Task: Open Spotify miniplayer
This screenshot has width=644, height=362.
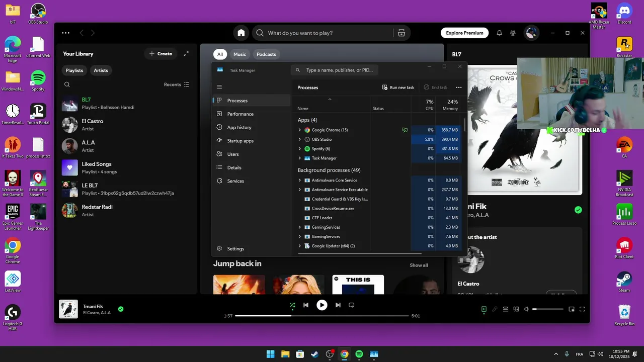Action: pyautogui.click(x=572, y=309)
